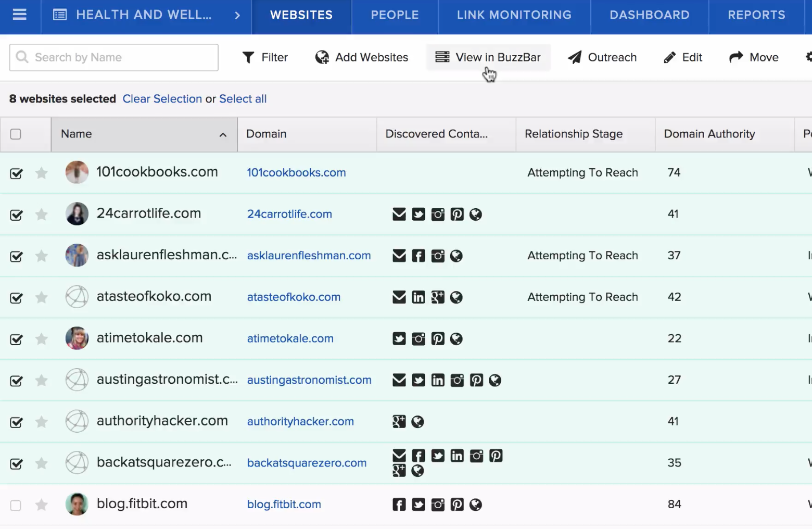The image size is (812, 529).
Task: Uncheck the austingastronomist row checkbox
Action: (x=16, y=381)
